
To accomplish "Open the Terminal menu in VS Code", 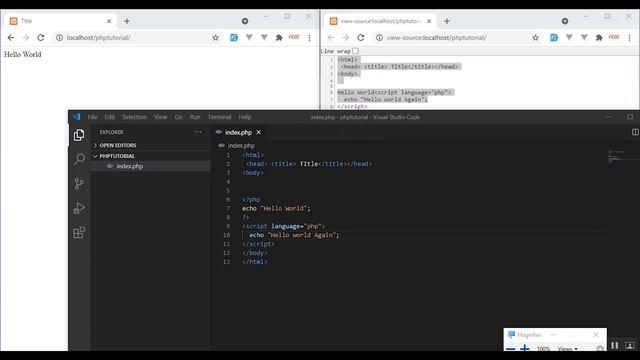I will coord(219,117).
